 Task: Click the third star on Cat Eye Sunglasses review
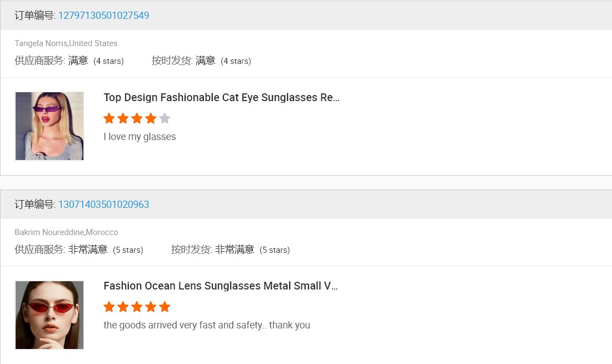point(137,118)
